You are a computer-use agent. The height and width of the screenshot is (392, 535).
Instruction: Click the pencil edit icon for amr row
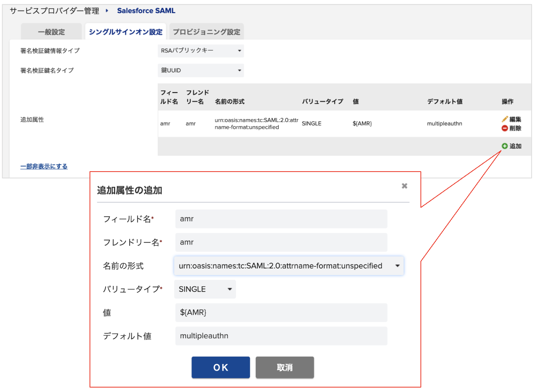pyautogui.click(x=505, y=119)
